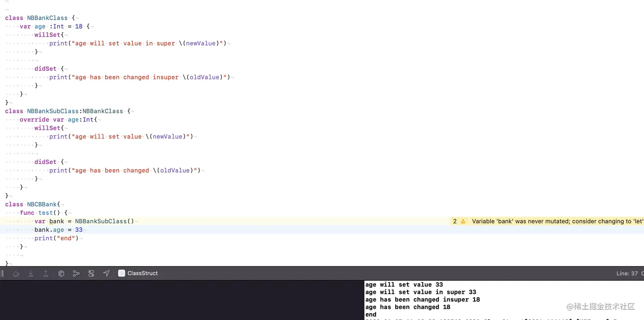The height and width of the screenshot is (320, 644).
Task: Click the Simulate Location arrow icon
Action: (x=106, y=274)
